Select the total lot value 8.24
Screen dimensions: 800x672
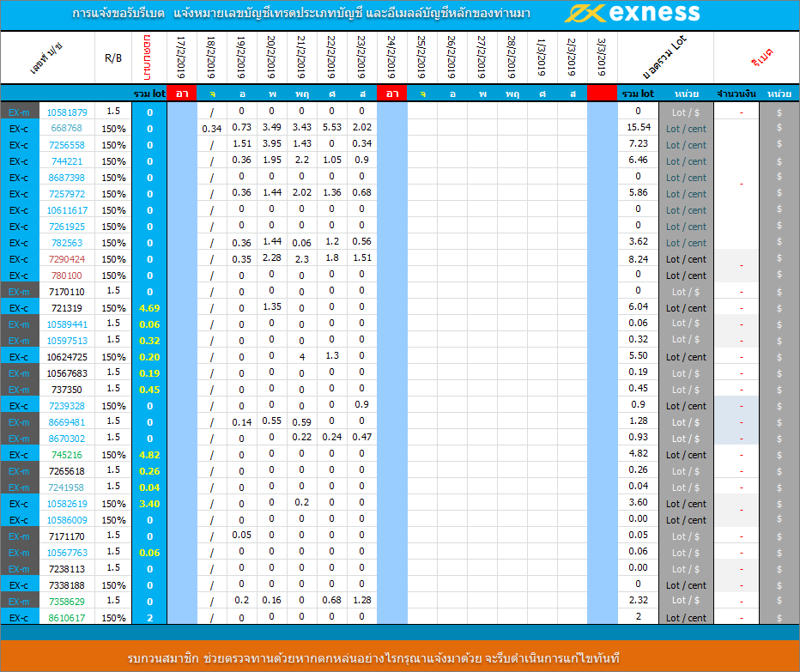click(x=639, y=259)
